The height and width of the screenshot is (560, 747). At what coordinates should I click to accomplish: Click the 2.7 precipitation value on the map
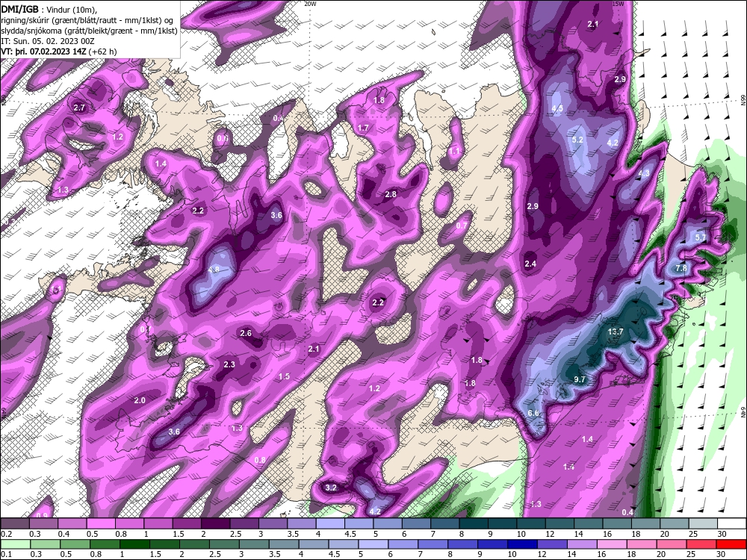pos(79,108)
